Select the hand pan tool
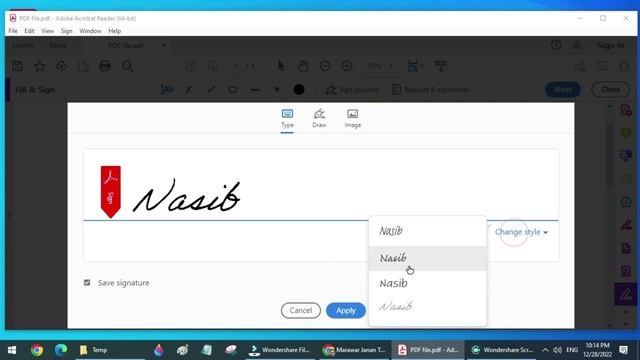Viewport: 640px width, 360px height. pos(303,66)
